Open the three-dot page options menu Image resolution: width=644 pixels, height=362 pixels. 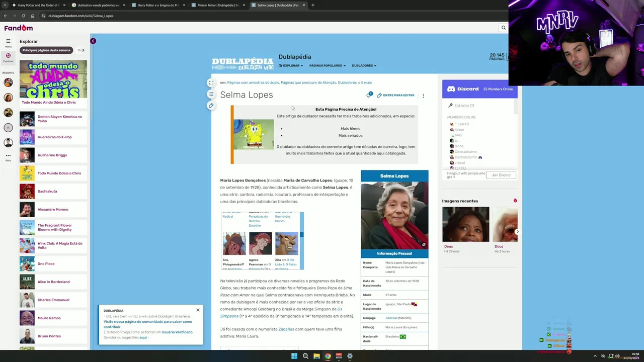(423, 95)
